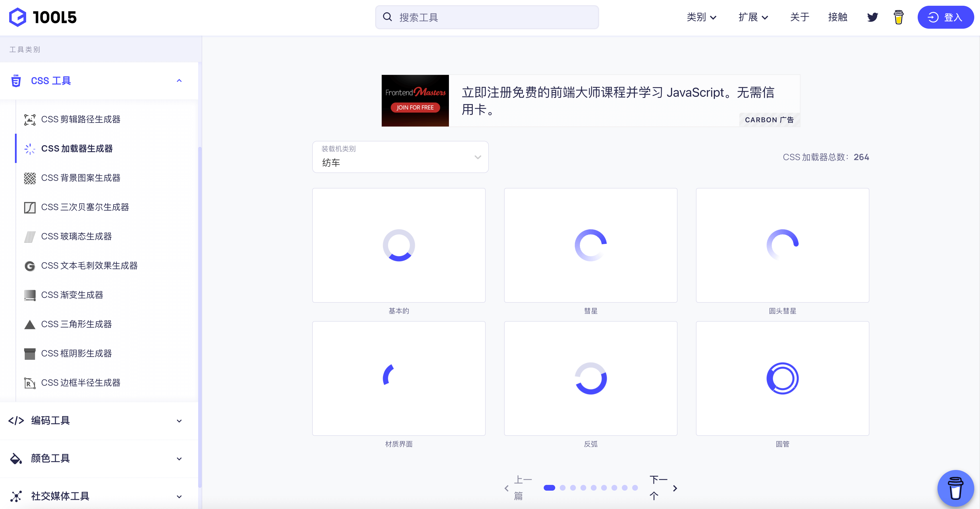Open the 装载机类别 dropdown
Image resolution: width=980 pixels, height=509 pixels.
coord(400,157)
